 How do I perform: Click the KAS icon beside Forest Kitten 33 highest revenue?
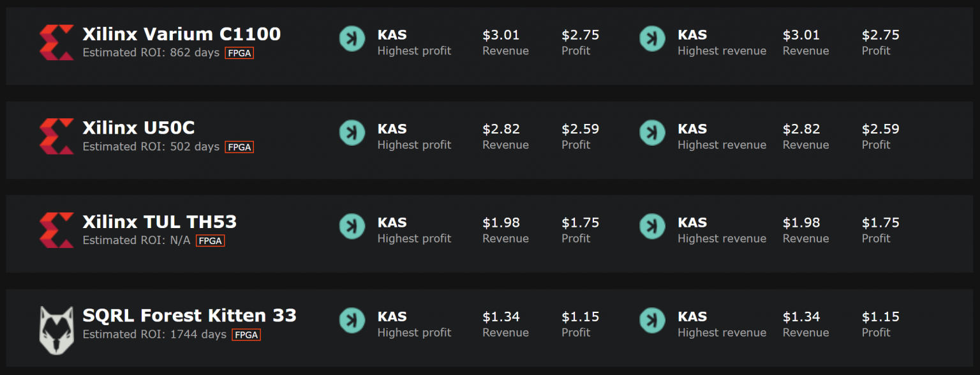coord(652,320)
